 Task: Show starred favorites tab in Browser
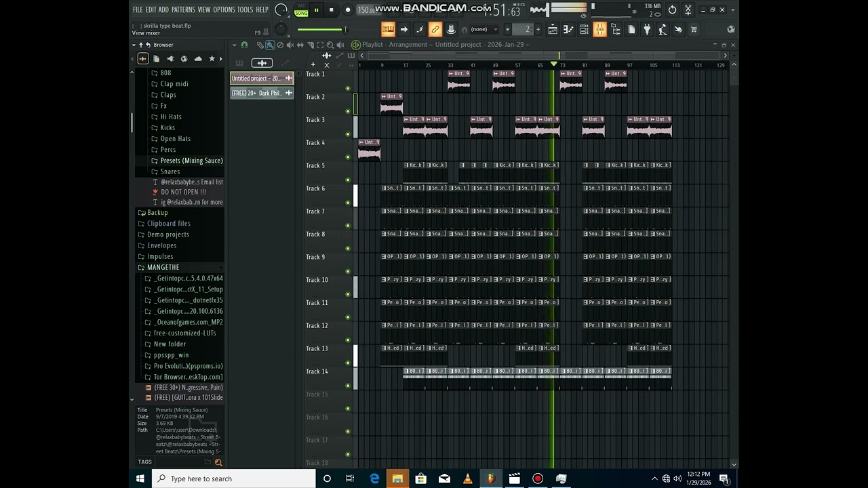(x=212, y=59)
